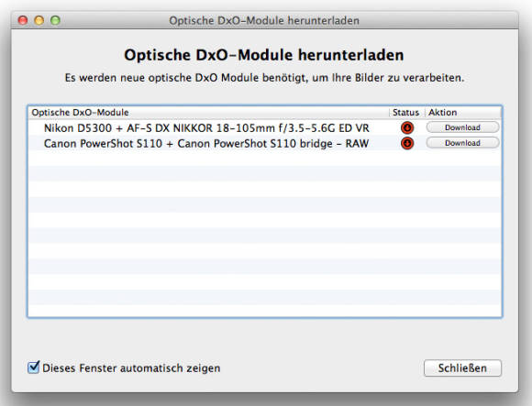Download the Nikon D5300 NIKKOR 18-105mm module
Screen dimensions: 532x406
[x=463, y=127]
